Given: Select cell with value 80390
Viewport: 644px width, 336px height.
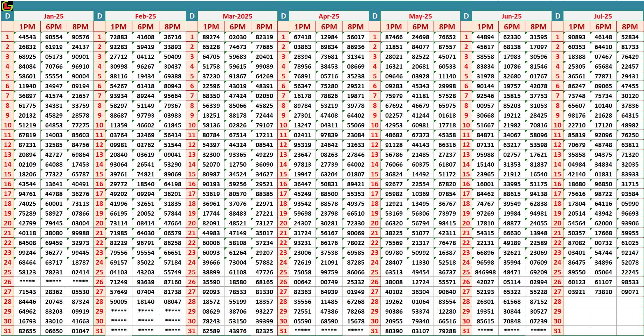Looking at the screenshot, I should click(394, 331).
